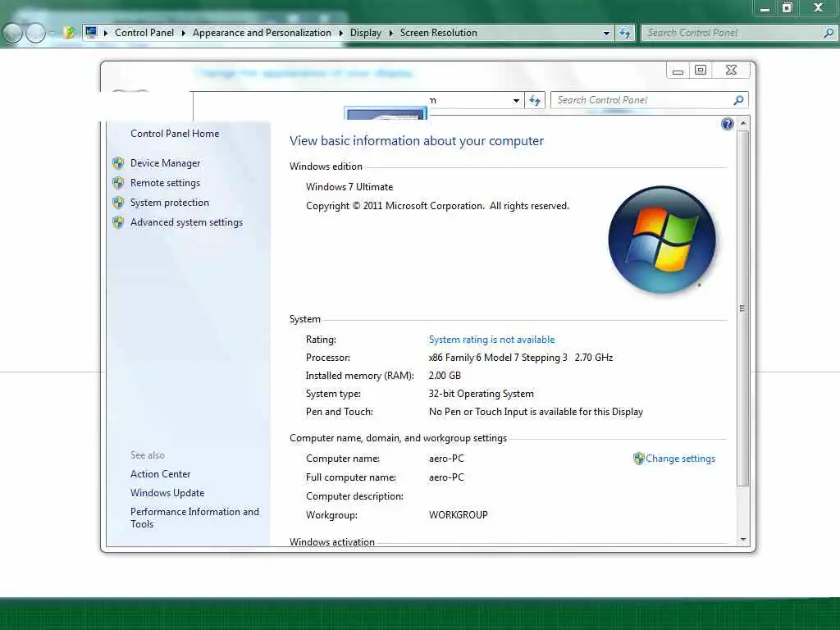840x630 pixels.
Task: Close the System window
Action: point(731,71)
